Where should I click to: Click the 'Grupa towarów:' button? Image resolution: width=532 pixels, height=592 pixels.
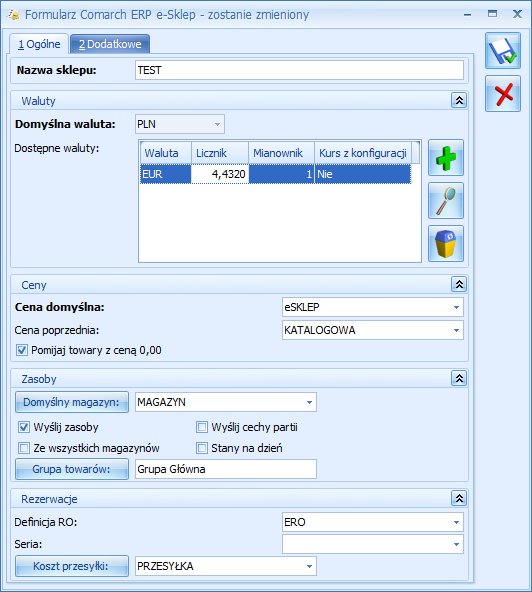pyautogui.click(x=72, y=469)
